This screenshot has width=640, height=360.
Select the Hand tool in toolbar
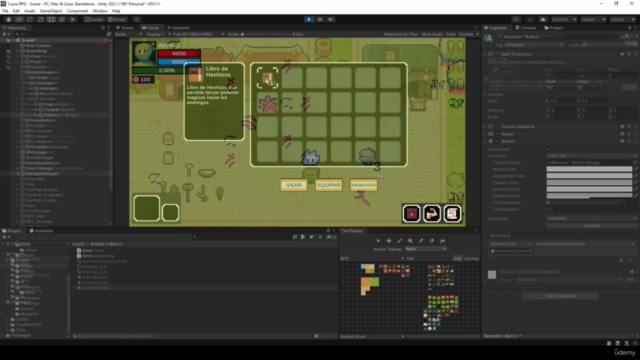pyautogui.click(x=8, y=19)
